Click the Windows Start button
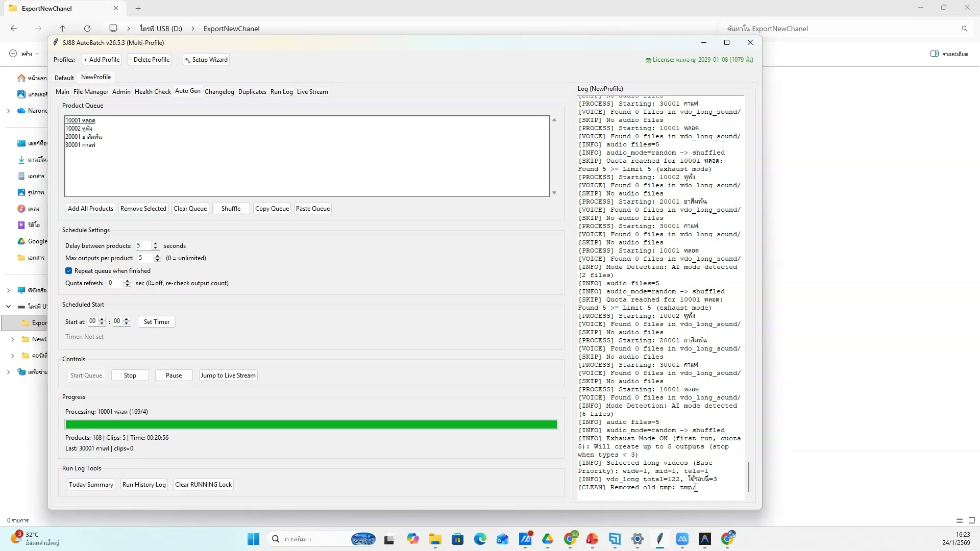 click(x=253, y=539)
